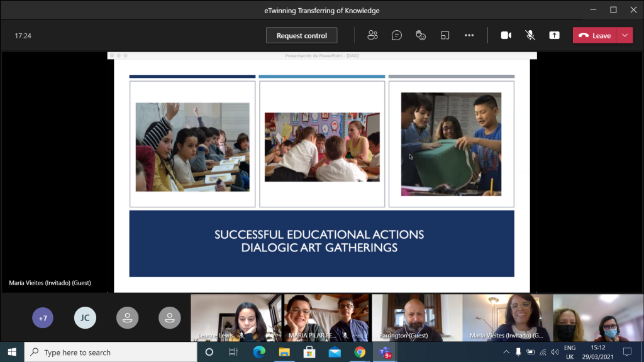
Task: Expand the Leave options arrow
Action: (625, 35)
